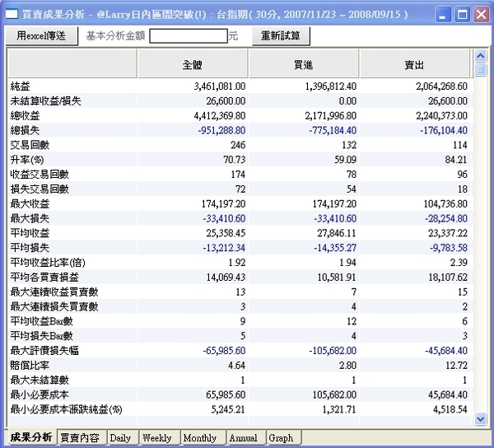494x448 pixels.
Task: Select the -951,288.80 value
Action: pyautogui.click(x=221, y=130)
